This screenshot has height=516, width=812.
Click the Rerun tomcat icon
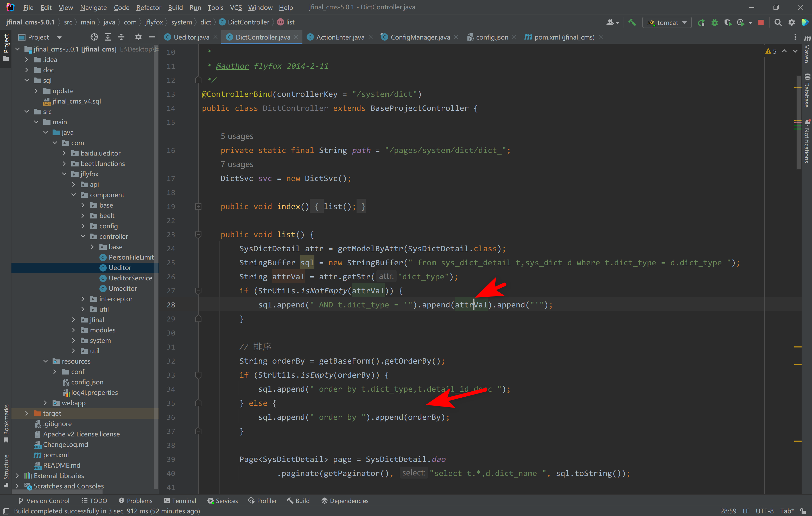701,22
